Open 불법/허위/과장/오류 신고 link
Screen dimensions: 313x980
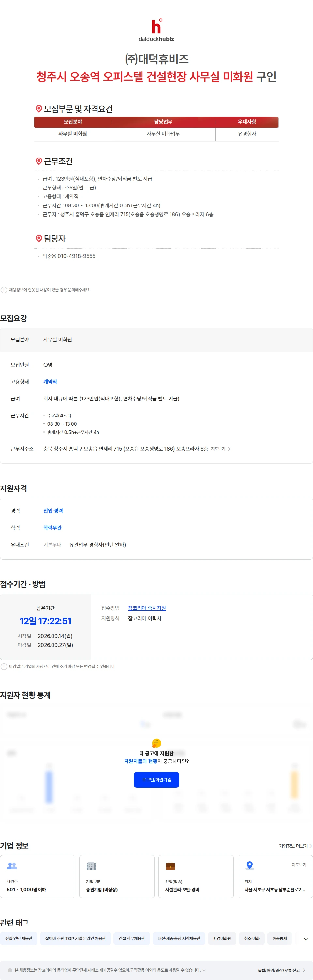coord(281,971)
